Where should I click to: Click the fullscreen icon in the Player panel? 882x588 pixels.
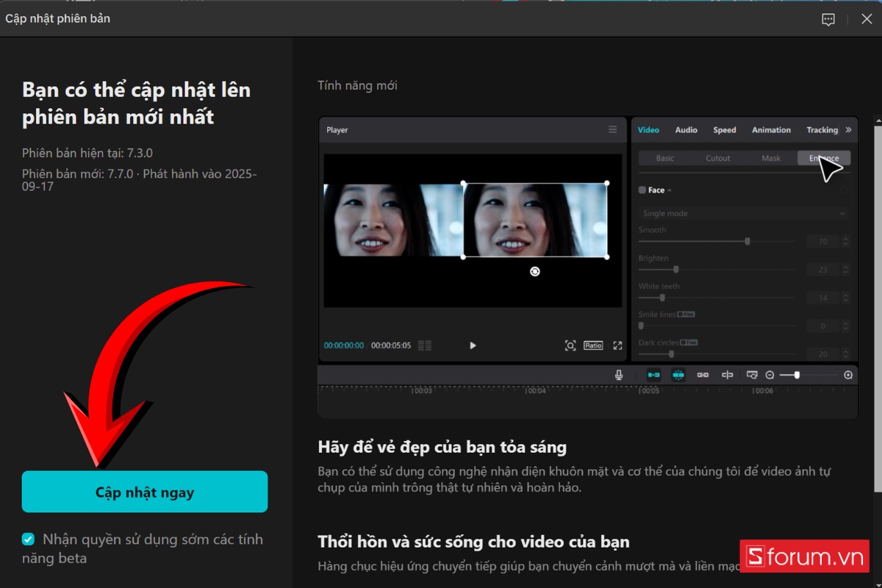click(x=617, y=345)
